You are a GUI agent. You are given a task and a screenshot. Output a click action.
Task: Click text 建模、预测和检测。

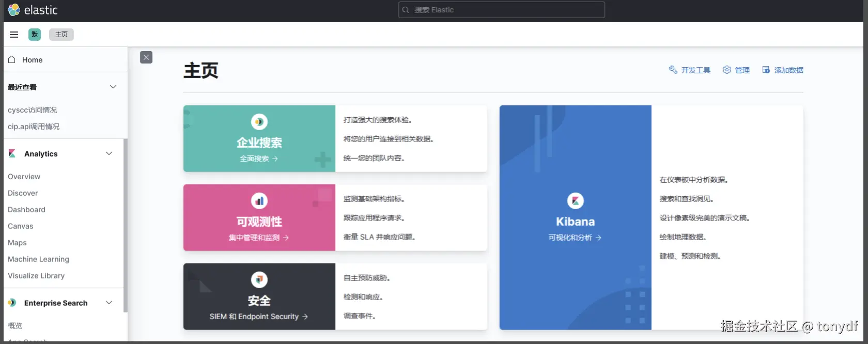pos(690,256)
